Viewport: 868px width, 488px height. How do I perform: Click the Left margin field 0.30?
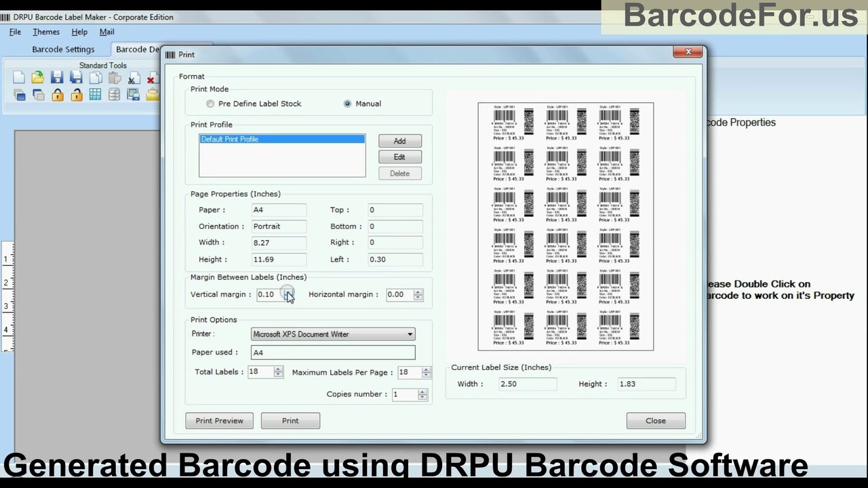coord(395,260)
